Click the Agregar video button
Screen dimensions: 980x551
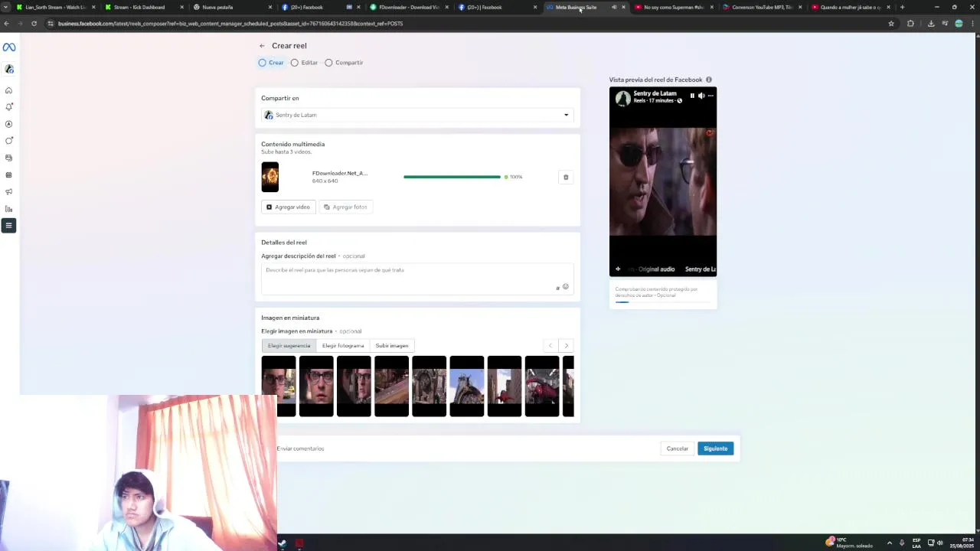(x=288, y=207)
